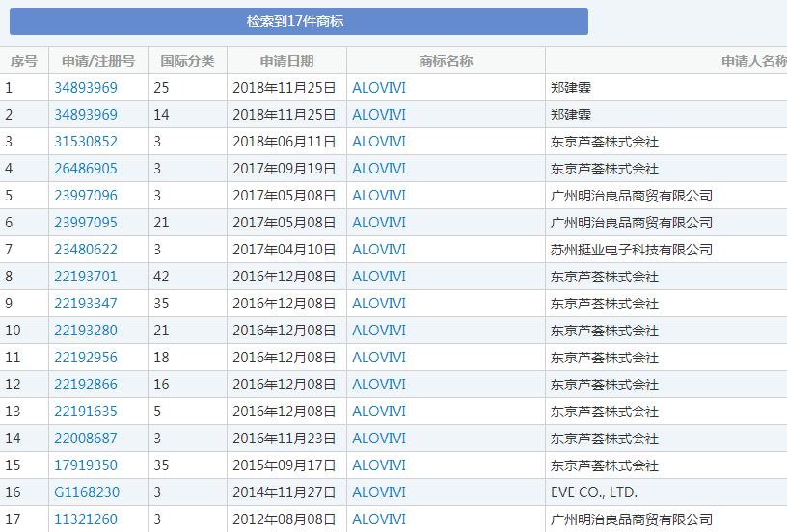Click registration number 22191635
This screenshot has height=532, width=787.
[x=86, y=412]
